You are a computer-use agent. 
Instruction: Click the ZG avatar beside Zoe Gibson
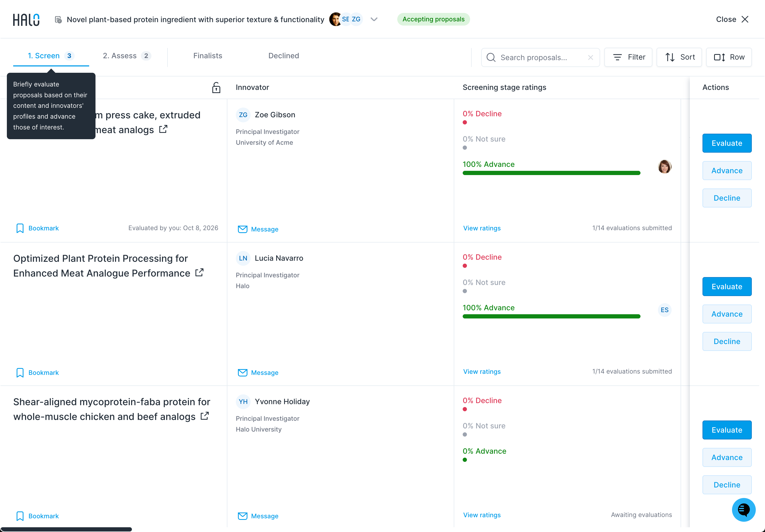243,115
